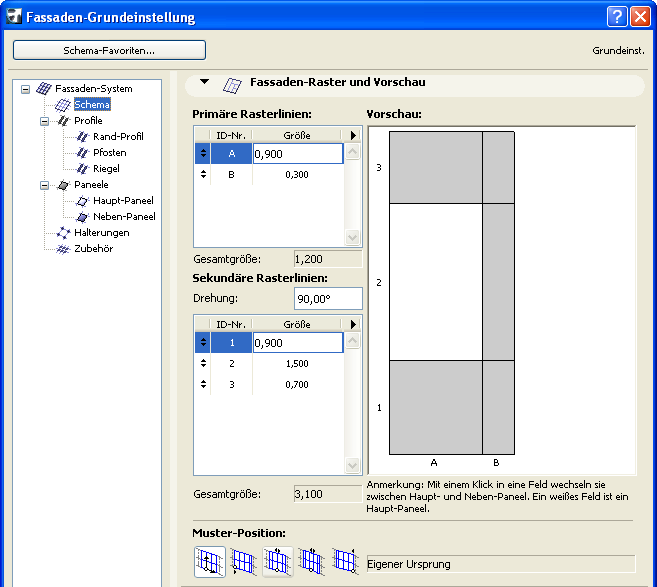Click the Drehung angle field 90,00°
657x587 pixels.
click(x=328, y=299)
